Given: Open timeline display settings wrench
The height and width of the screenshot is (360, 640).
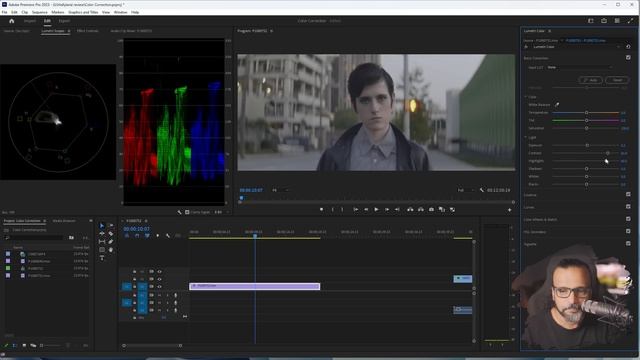Looking at the screenshot, I should pyautogui.click(x=168, y=236).
